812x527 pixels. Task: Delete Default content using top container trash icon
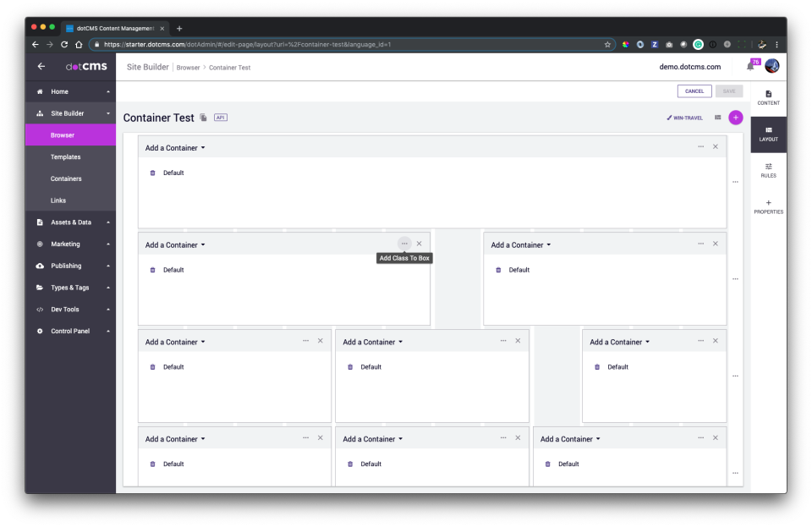pyautogui.click(x=153, y=173)
